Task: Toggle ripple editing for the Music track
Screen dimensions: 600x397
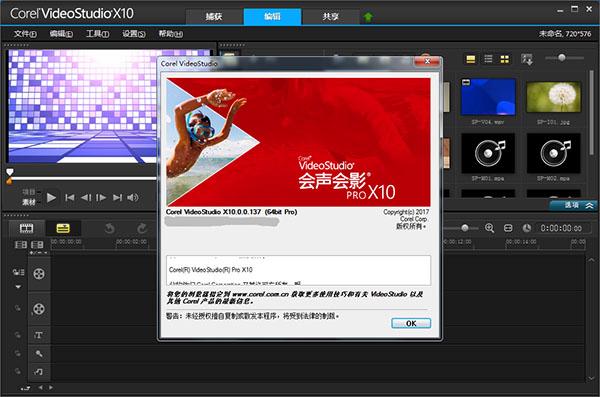Action: click(x=18, y=371)
